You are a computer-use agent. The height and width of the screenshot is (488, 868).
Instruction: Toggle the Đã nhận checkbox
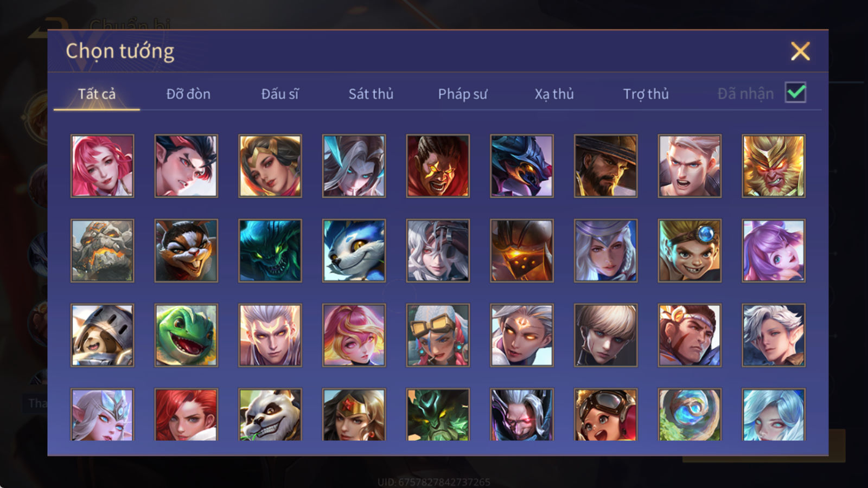795,93
